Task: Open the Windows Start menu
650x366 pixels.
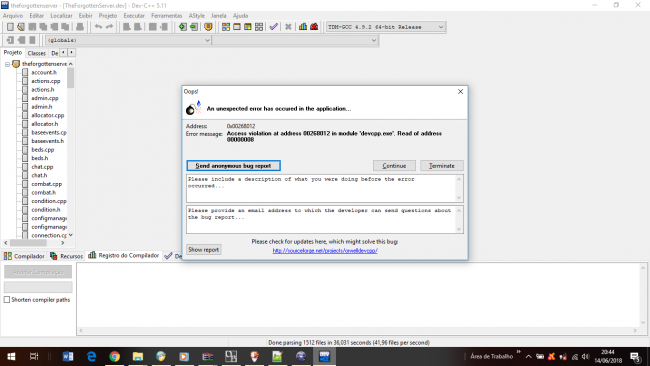Action: coord(11,356)
